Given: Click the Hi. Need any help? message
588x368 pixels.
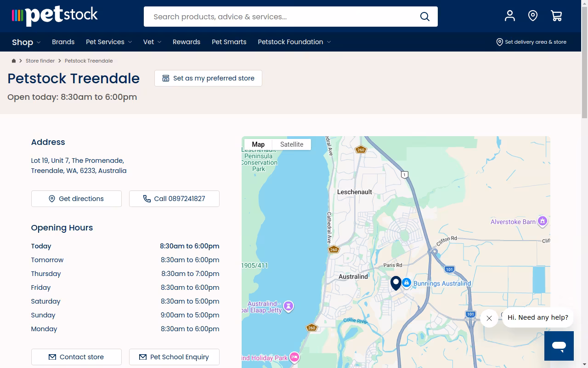Looking at the screenshot, I should point(538,317).
